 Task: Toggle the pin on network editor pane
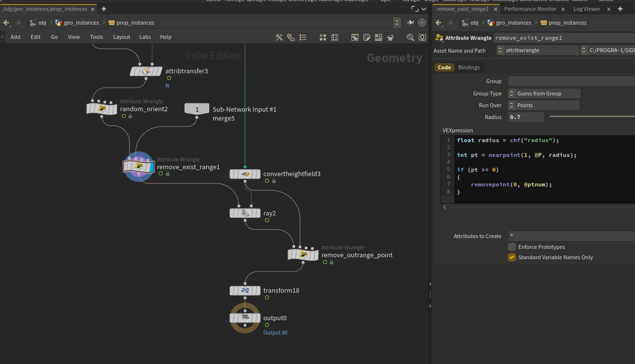(x=410, y=23)
